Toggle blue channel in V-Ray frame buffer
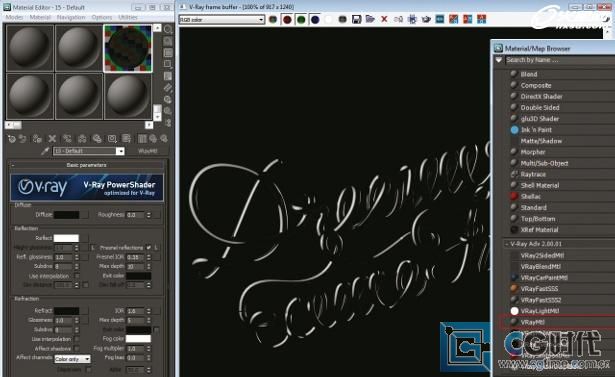 pos(315,19)
